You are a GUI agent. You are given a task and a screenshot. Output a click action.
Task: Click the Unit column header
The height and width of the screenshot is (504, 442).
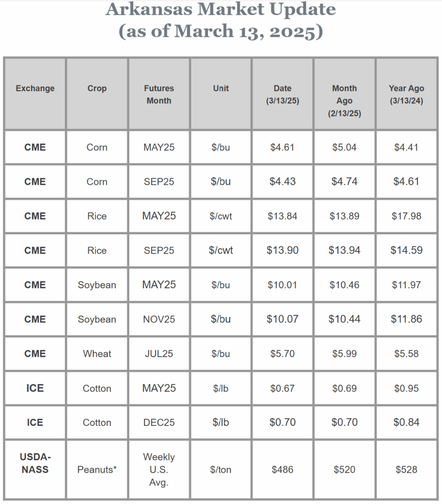coord(221,88)
